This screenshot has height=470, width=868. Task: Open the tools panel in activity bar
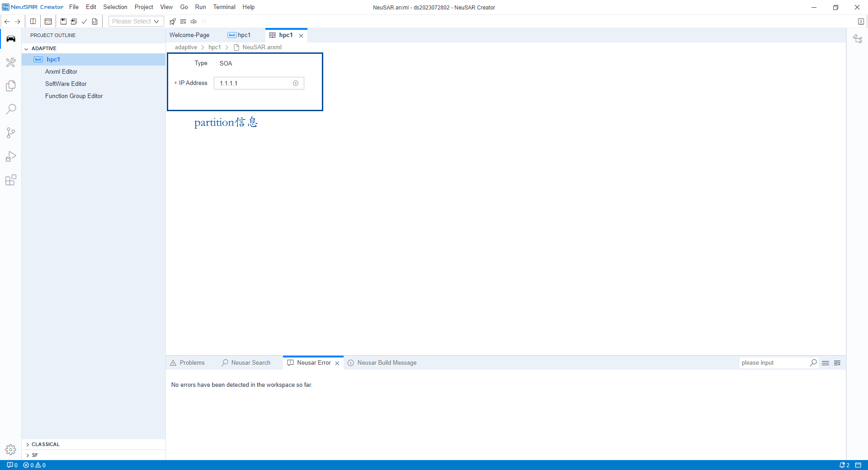10,62
